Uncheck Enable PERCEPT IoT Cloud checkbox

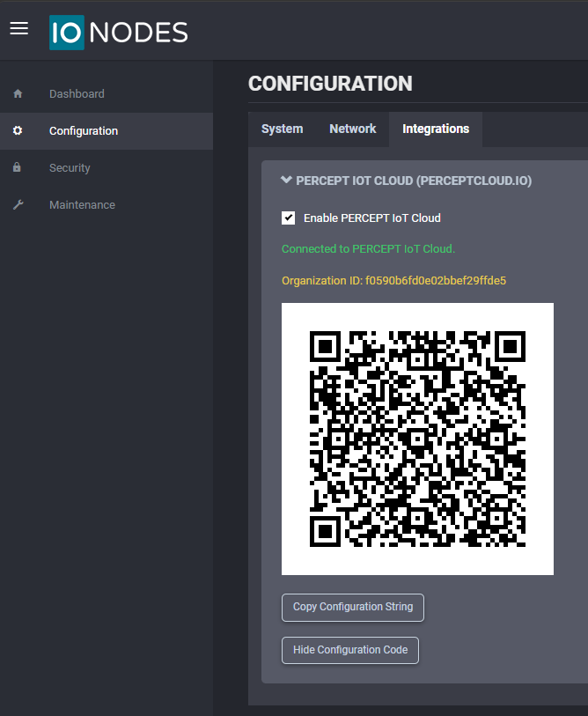[x=288, y=218]
